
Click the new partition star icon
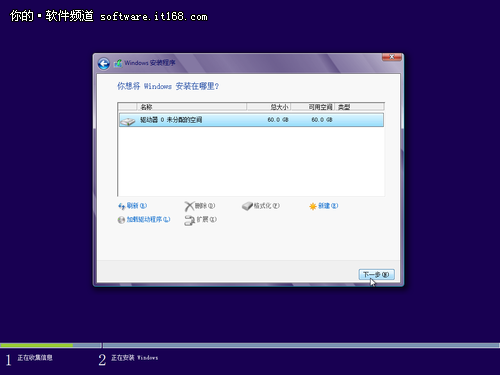[313, 206]
